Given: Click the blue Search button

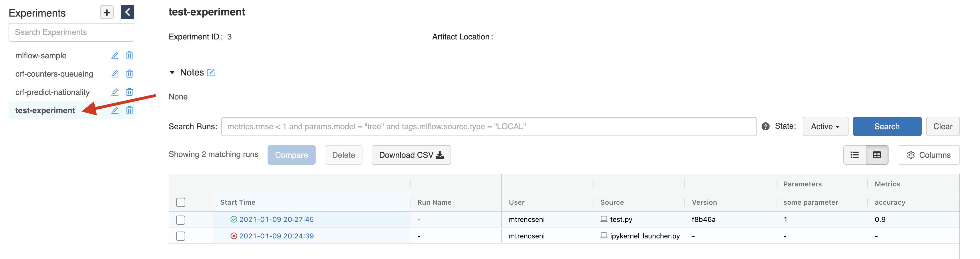Looking at the screenshot, I should tap(887, 127).
